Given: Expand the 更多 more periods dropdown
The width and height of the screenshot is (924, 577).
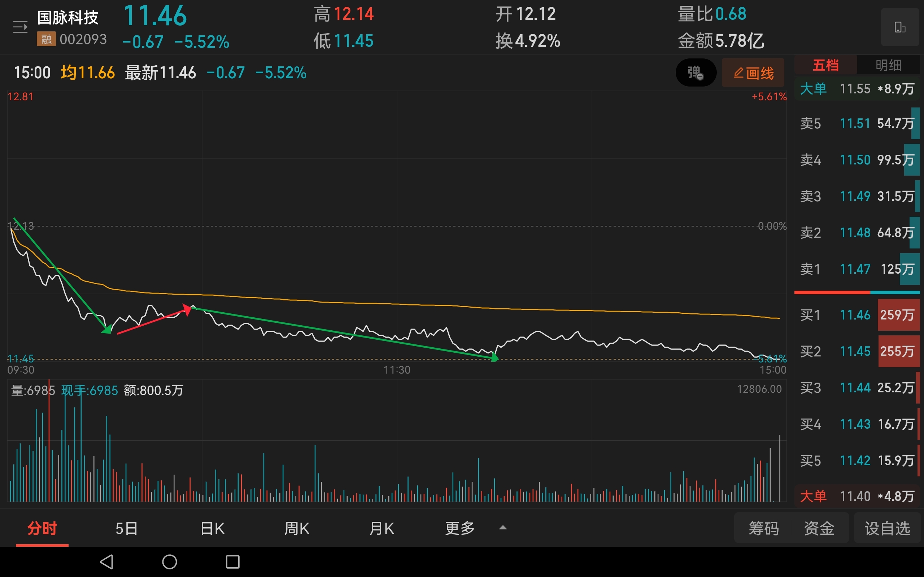Looking at the screenshot, I should click(x=460, y=529).
